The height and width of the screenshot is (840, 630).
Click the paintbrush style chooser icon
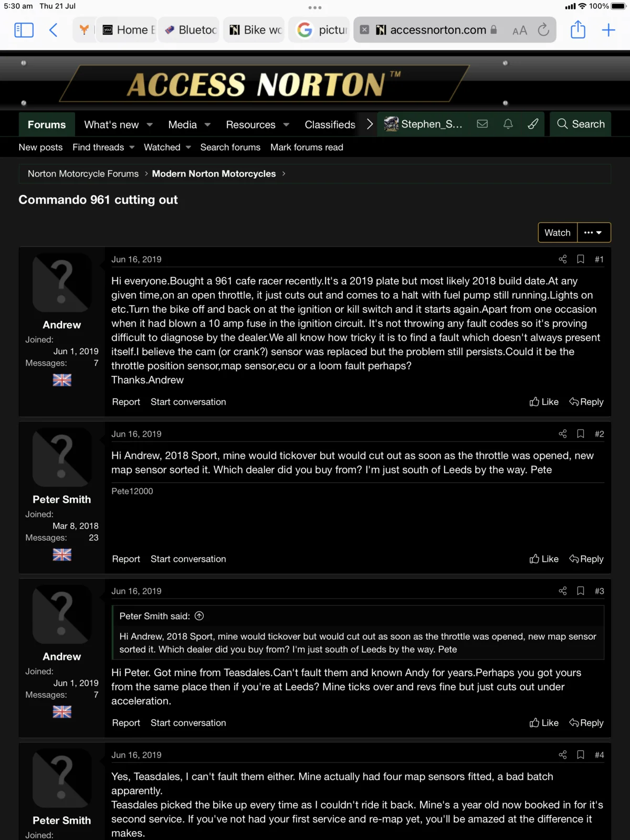click(533, 124)
